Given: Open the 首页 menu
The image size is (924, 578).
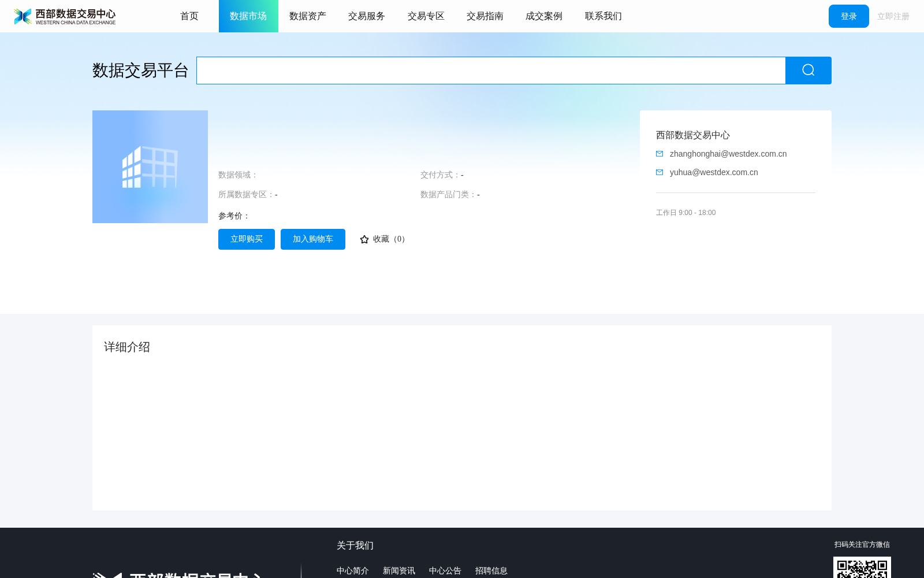Looking at the screenshot, I should 189,16.
